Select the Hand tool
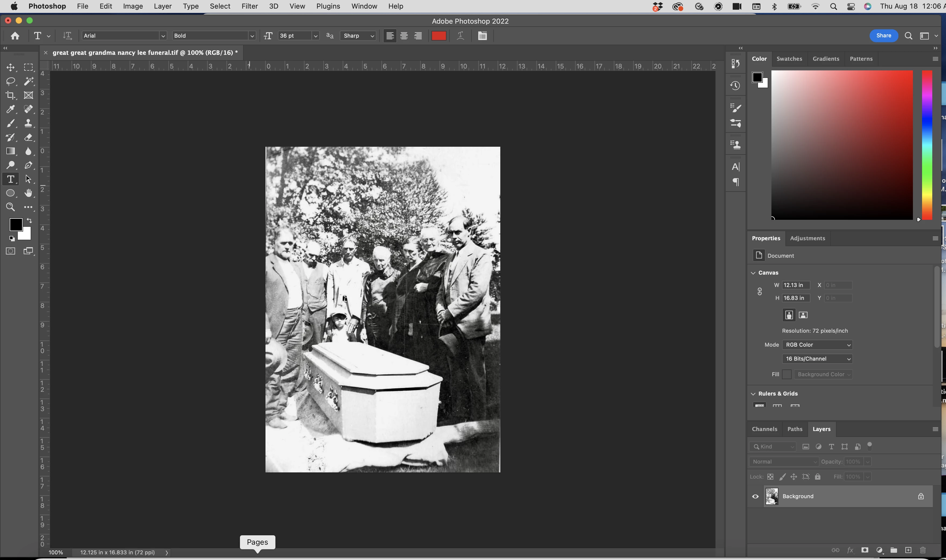 (28, 193)
